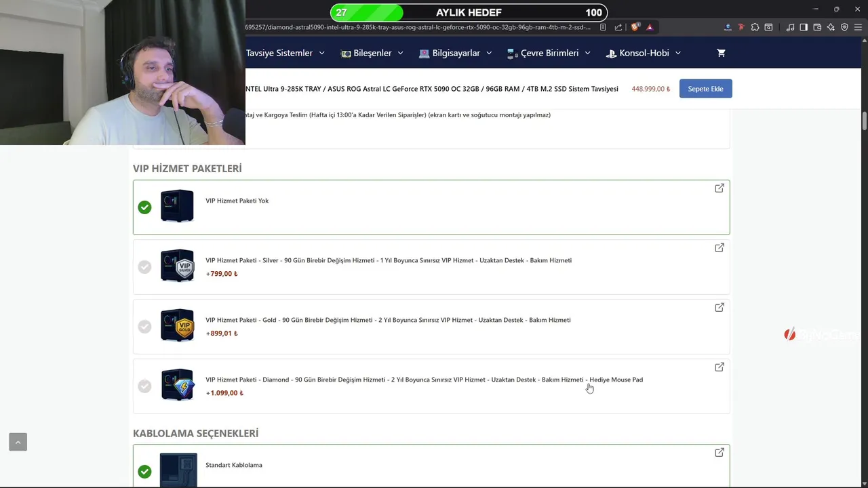Viewport: 868px width, 488px height.
Task: Select the Diamond VIP package check
Action: tap(144, 386)
